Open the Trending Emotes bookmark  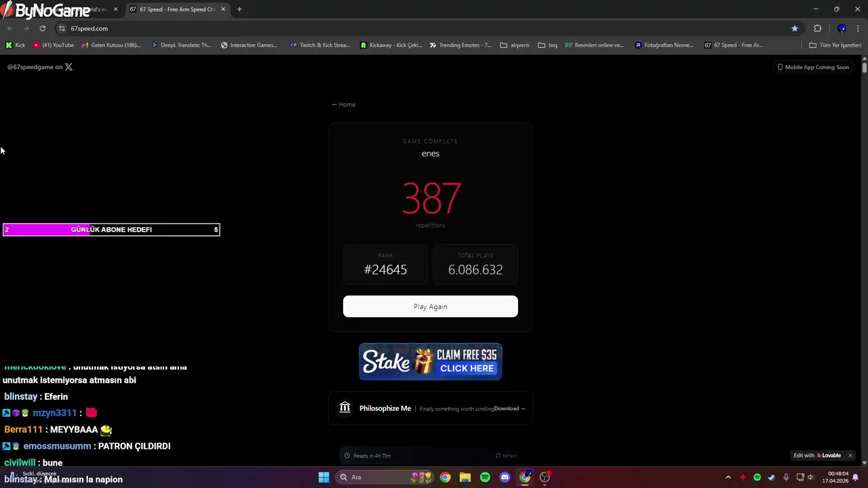(460, 45)
